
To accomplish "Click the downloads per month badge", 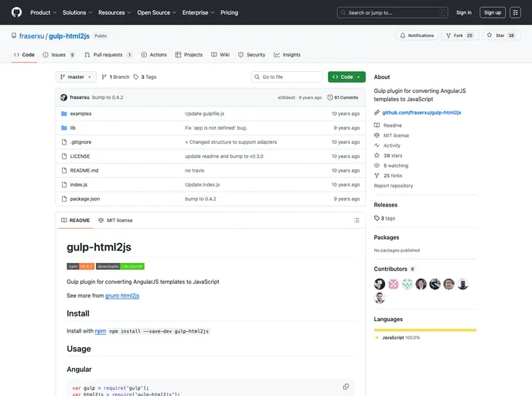I will coord(120,266).
